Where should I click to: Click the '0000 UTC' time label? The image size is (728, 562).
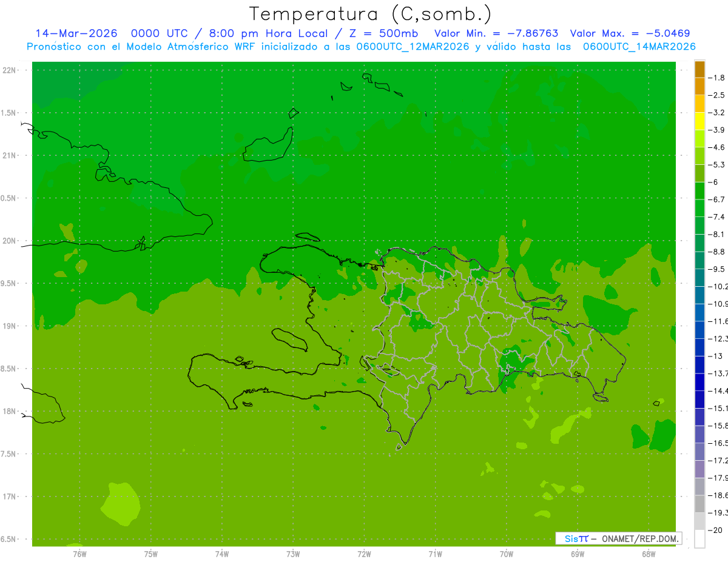tap(161, 33)
